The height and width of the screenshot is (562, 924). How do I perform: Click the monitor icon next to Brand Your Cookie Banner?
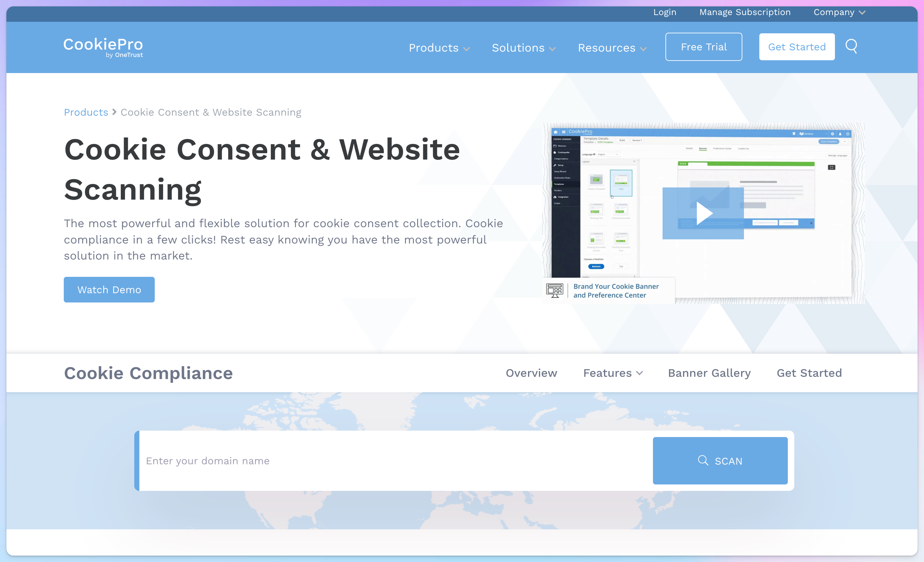click(x=555, y=290)
